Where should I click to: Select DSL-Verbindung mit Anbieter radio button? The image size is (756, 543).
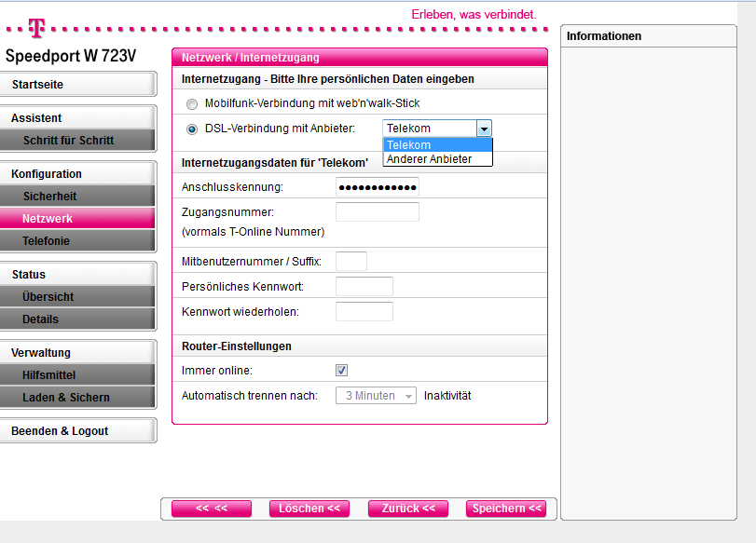click(192, 129)
